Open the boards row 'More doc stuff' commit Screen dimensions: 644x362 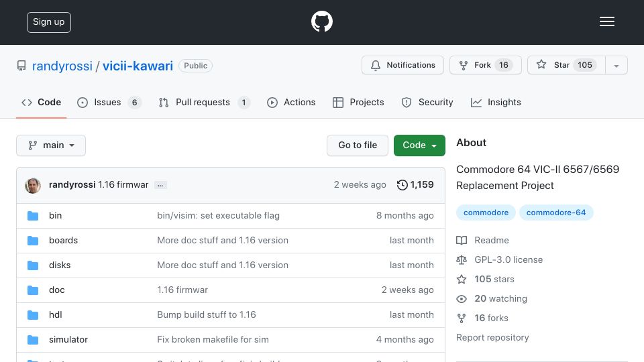coord(223,240)
